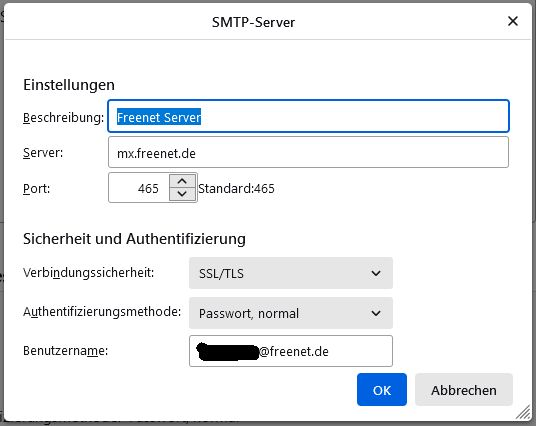Screen dimensions: 536x426
Task: Decrease the port number with down arrow
Action: (x=182, y=194)
